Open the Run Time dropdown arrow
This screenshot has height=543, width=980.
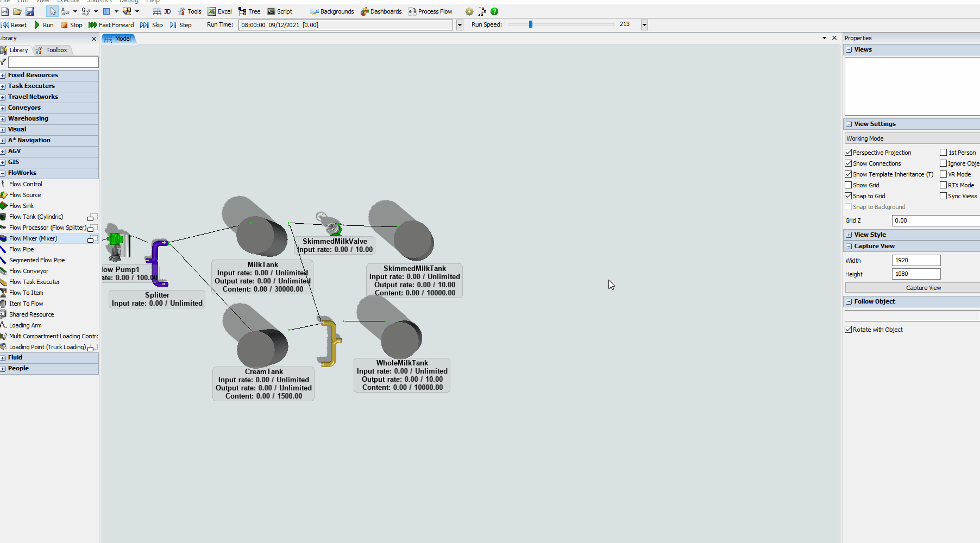(x=460, y=25)
